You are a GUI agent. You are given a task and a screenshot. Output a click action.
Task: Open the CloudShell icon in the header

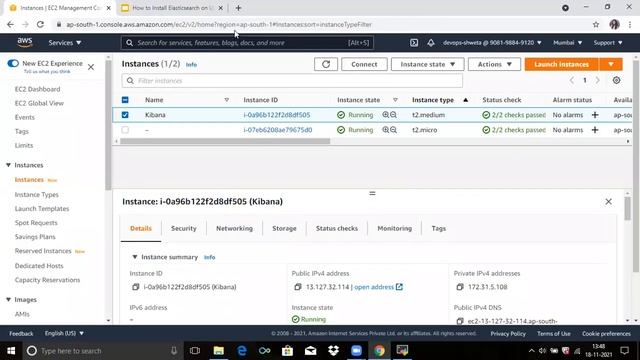click(x=414, y=42)
